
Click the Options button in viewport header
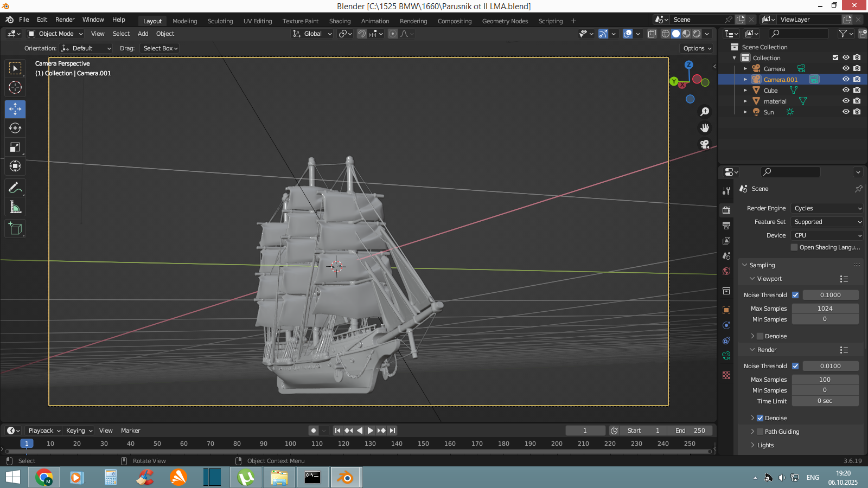697,48
